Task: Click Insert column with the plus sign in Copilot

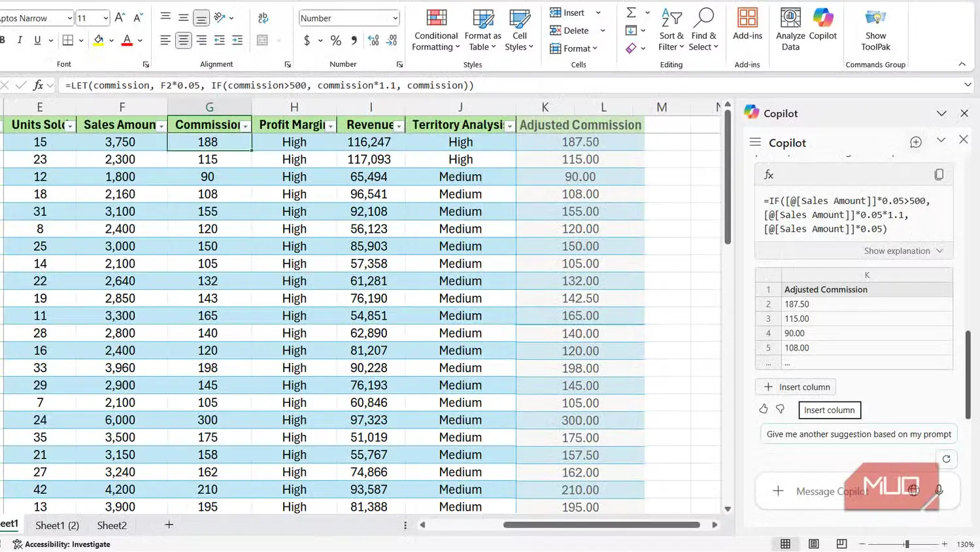Action: (796, 387)
